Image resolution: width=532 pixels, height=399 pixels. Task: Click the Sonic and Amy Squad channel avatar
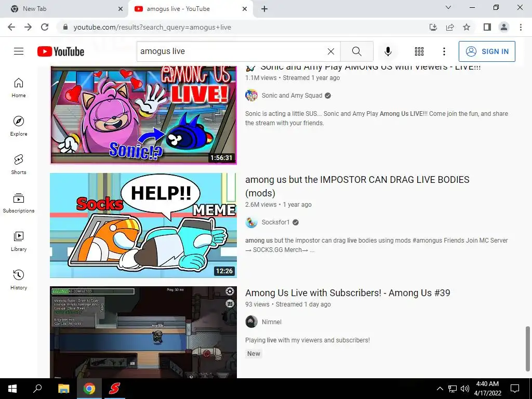pyautogui.click(x=251, y=96)
